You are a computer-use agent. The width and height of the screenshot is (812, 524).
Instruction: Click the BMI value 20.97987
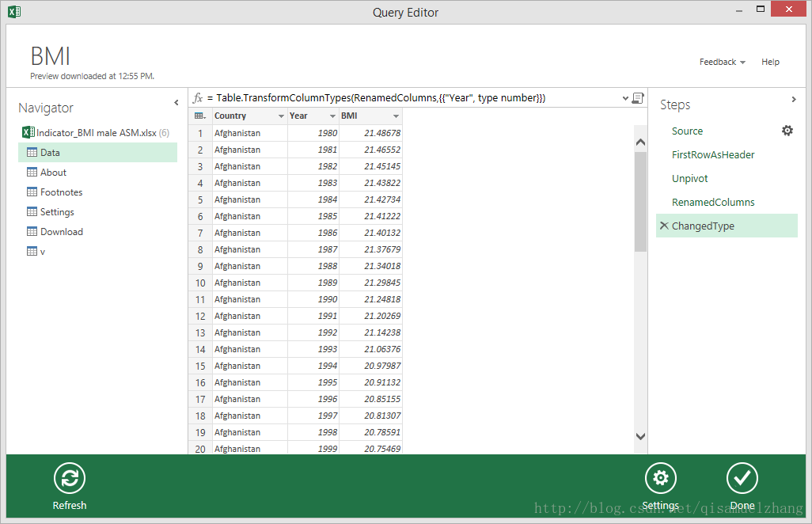click(370, 366)
